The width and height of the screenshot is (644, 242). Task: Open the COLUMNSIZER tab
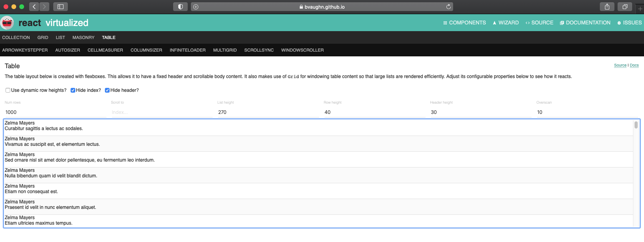[146, 50]
